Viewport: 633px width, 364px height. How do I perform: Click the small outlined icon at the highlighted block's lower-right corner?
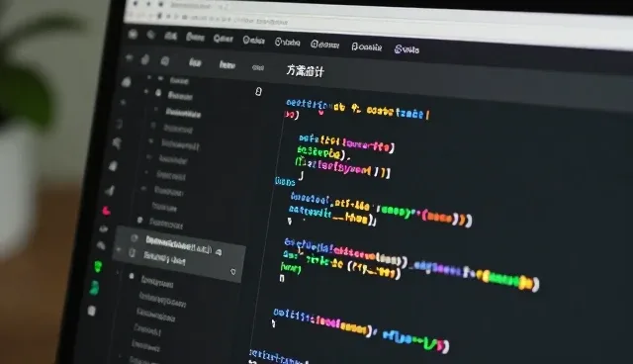click(x=233, y=272)
